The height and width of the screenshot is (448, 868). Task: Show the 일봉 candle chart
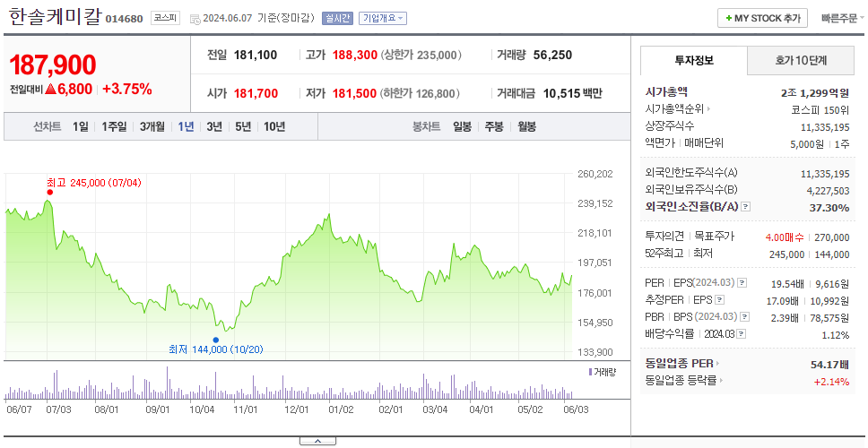(462, 126)
